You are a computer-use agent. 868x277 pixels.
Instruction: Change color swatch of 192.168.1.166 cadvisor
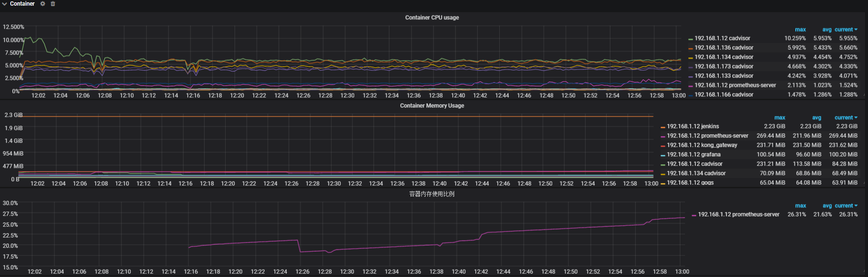point(691,95)
